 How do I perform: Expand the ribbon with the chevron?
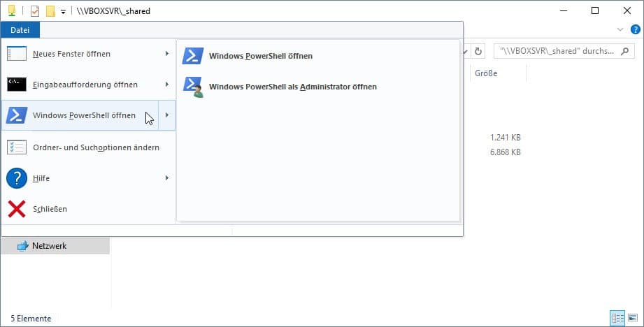(620, 29)
